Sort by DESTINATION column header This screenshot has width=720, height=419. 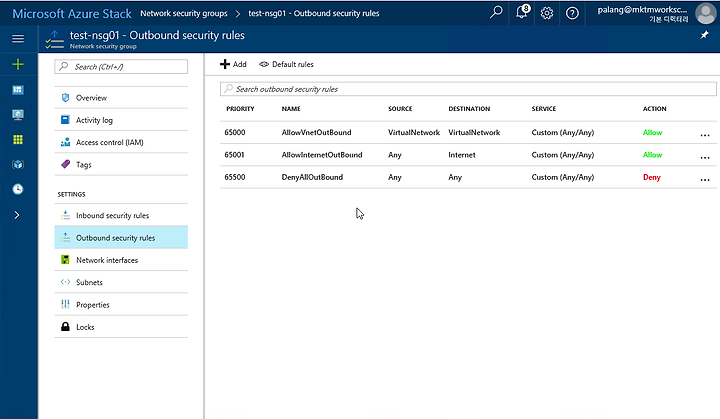pyautogui.click(x=469, y=109)
